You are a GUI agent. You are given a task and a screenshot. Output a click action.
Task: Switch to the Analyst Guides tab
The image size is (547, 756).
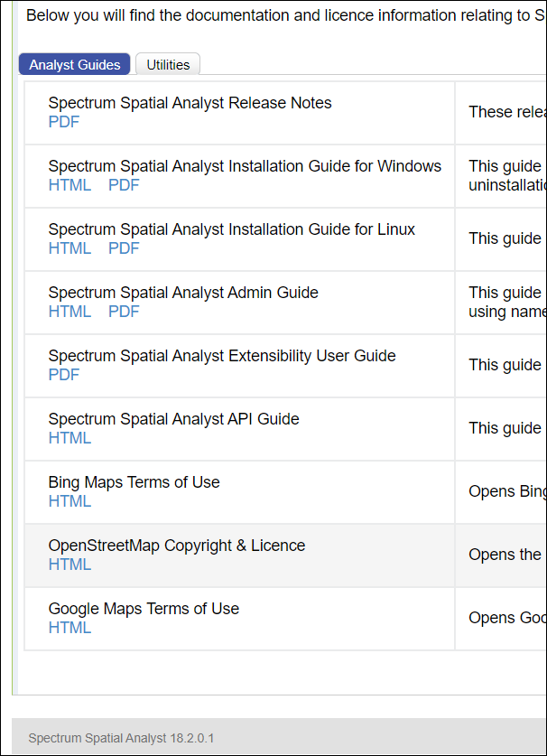click(x=74, y=64)
